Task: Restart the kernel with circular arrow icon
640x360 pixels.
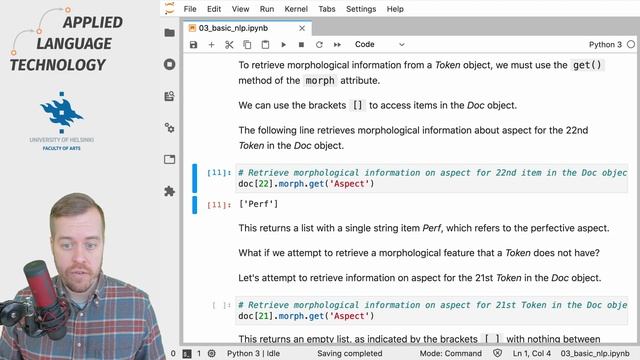Action: coord(319,44)
